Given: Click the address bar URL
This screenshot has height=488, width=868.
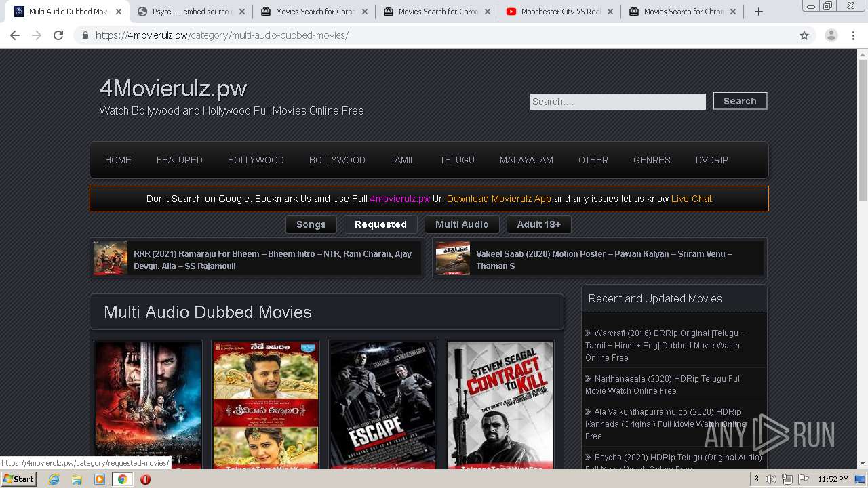Looking at the screenshot, I should (222, 35).
